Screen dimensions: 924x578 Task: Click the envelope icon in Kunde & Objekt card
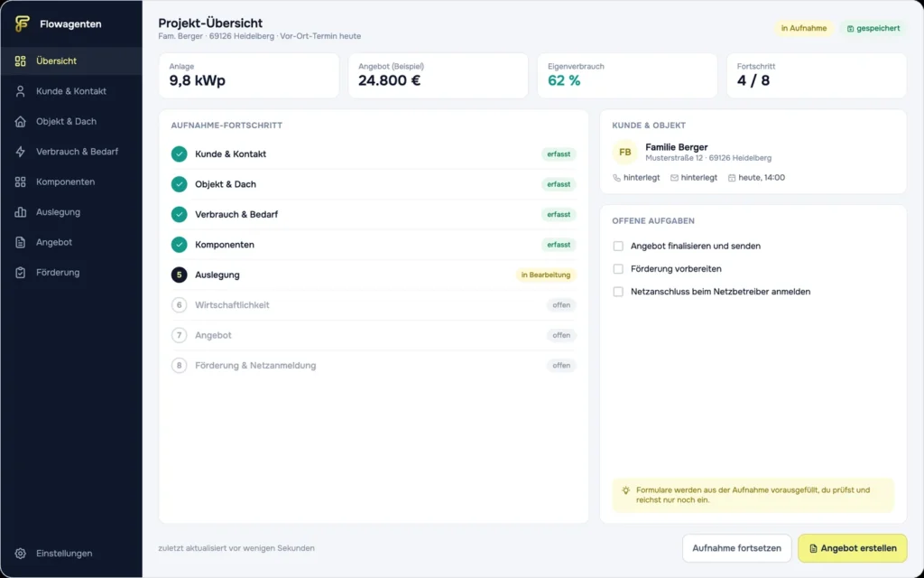[674, 178]
